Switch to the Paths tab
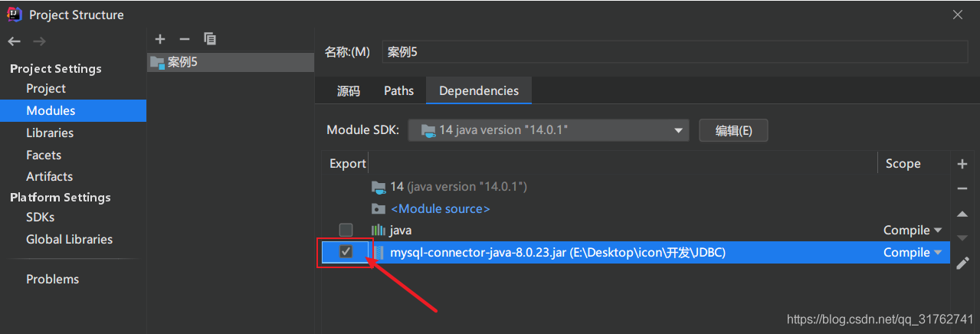The image size is (980, 334). click(398, 90)
